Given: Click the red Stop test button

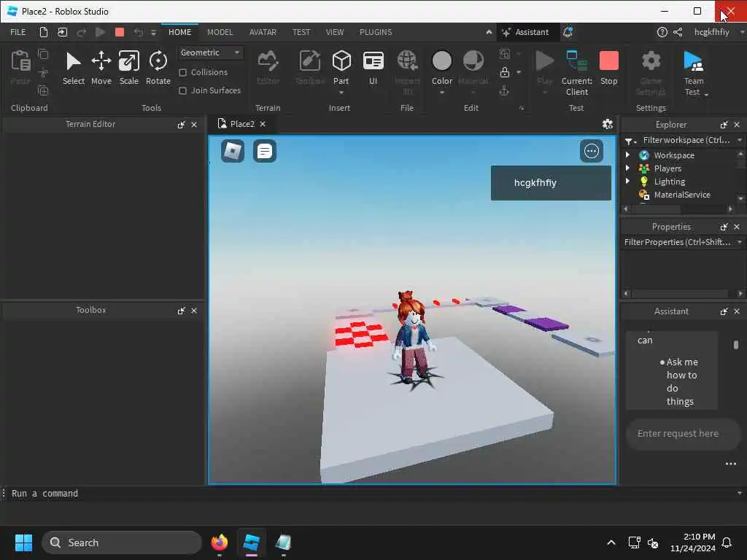Looking at the screenshot, I should (x=609, y=68).
